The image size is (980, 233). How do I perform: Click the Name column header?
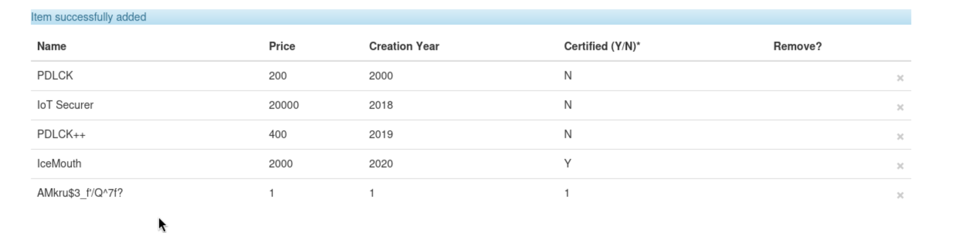coord(51,46)
